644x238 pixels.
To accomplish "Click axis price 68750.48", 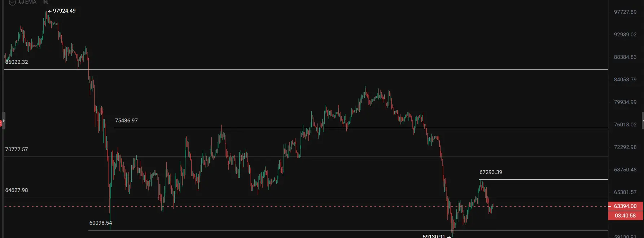I will point(625,170).
